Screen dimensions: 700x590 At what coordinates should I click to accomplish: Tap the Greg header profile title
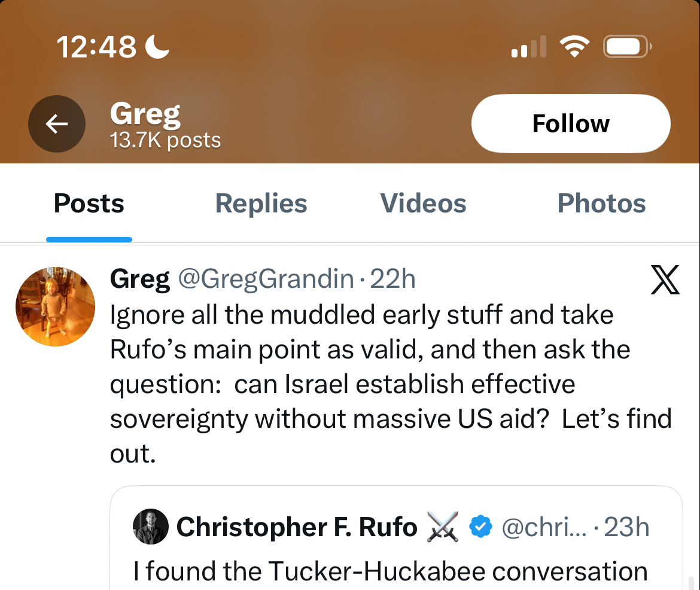point(145,114)
